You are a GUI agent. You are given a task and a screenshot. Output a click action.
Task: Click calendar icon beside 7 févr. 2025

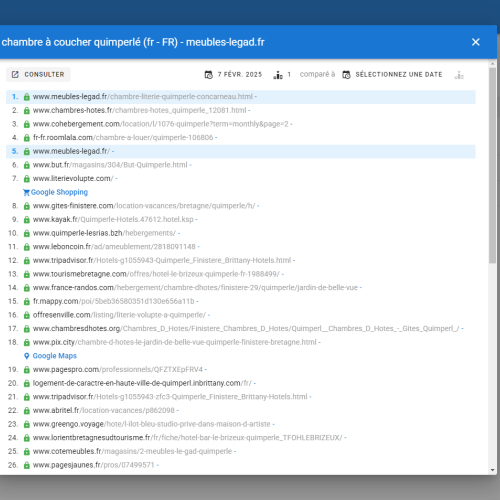(x=209, y=75)
